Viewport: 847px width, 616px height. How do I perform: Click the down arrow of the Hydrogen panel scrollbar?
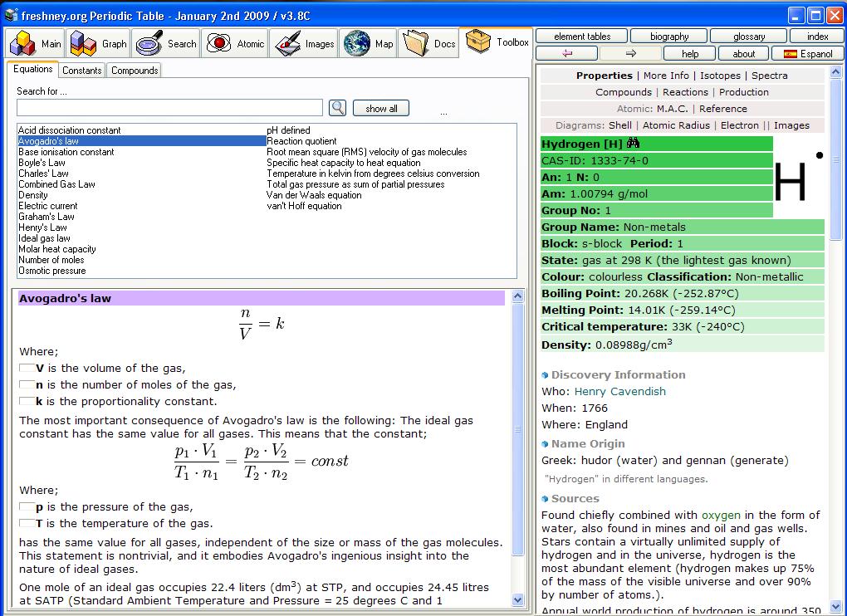(x=835, y=608)
